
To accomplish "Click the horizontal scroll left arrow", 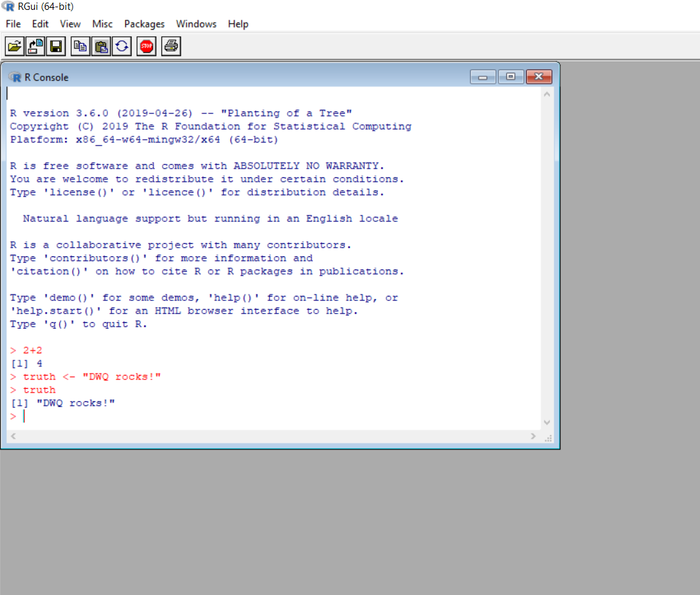I will pos(13,436).
